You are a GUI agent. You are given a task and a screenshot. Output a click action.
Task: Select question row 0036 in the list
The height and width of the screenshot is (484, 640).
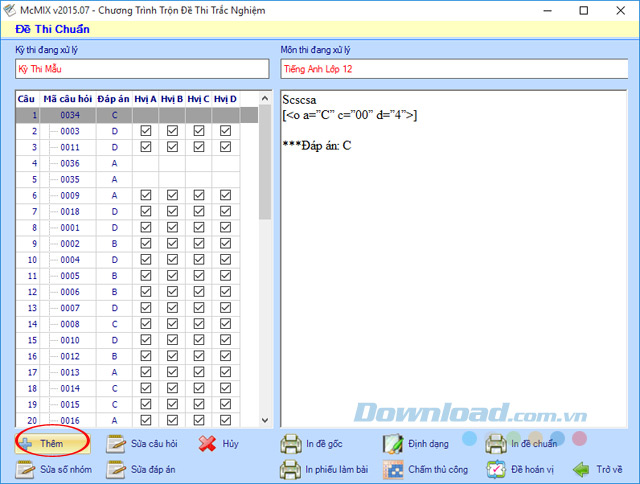click(70, 163)
